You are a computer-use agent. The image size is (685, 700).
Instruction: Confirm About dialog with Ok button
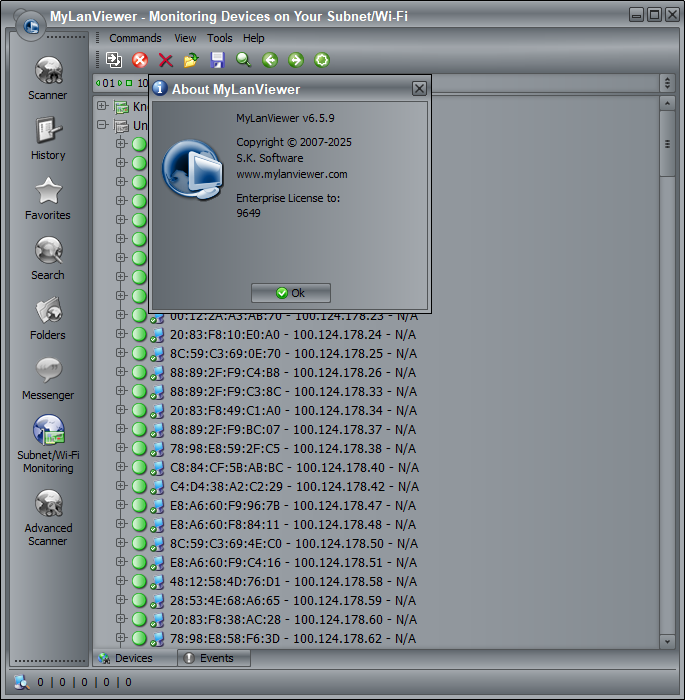tap(291, 293)
